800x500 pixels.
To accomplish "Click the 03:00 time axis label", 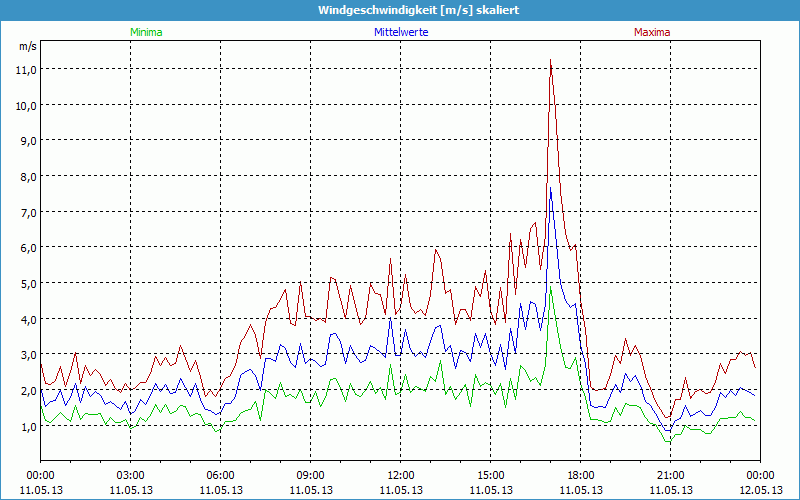I will pyautogui.click(x=131, y=475).
